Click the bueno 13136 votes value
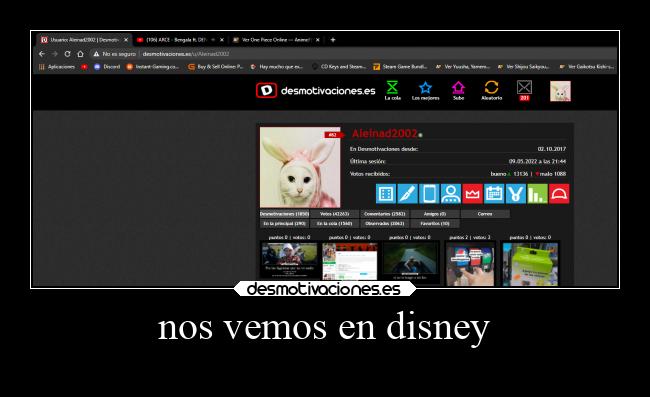 (x=509, y=174)
